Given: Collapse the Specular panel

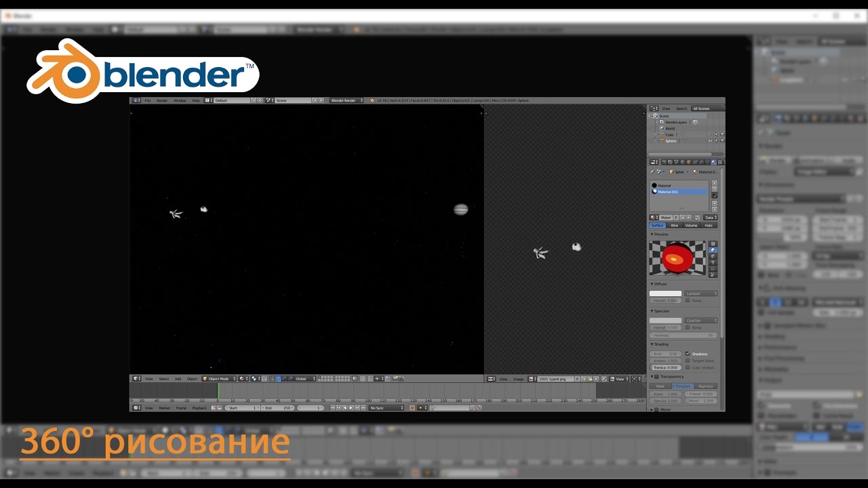Looking at the screenshot, I should click(652, 311).
